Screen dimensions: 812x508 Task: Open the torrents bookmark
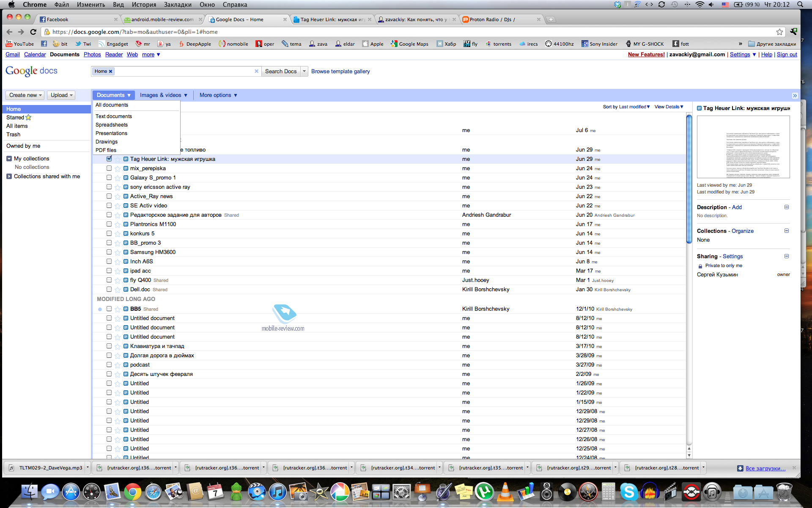pos(498,44)
